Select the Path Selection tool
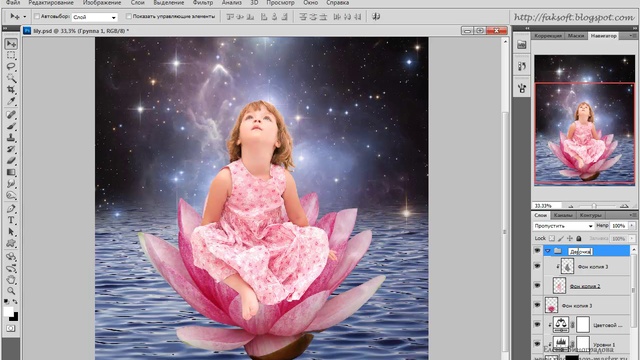The image size is (640, 360). (x=11, y=232)
